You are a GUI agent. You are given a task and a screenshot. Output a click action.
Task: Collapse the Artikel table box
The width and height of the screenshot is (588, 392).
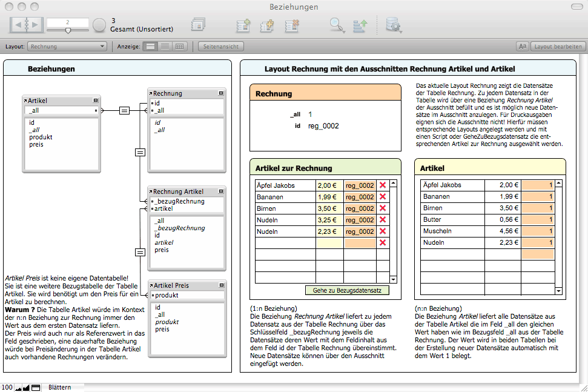[x=96, y=101]
